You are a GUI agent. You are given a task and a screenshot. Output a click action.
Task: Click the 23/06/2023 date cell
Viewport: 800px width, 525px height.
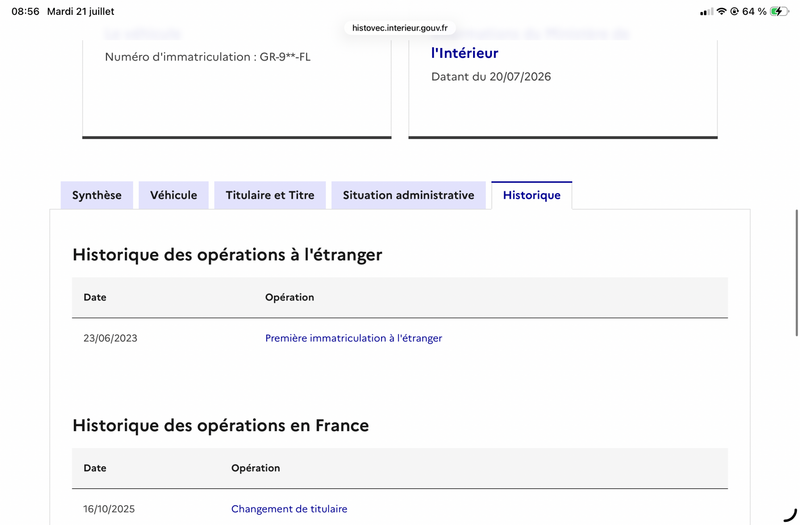(110, 338)
